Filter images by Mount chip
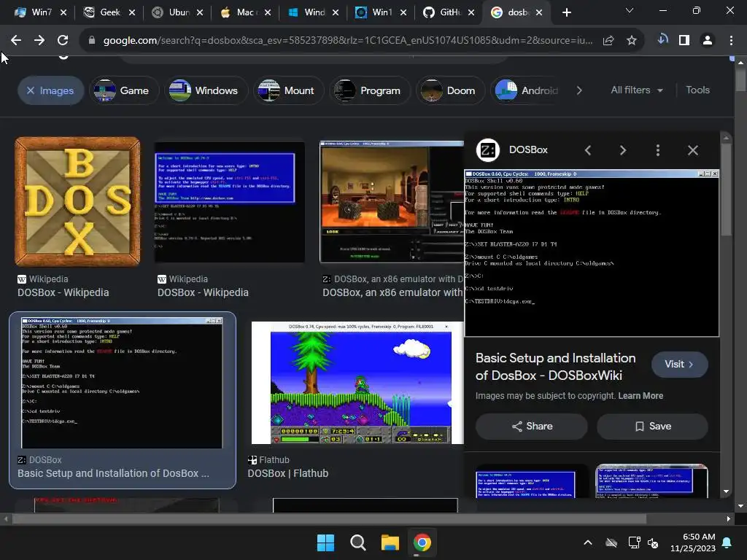The width and height of the screenshot is (747, 560). click(x=289, y=90)
